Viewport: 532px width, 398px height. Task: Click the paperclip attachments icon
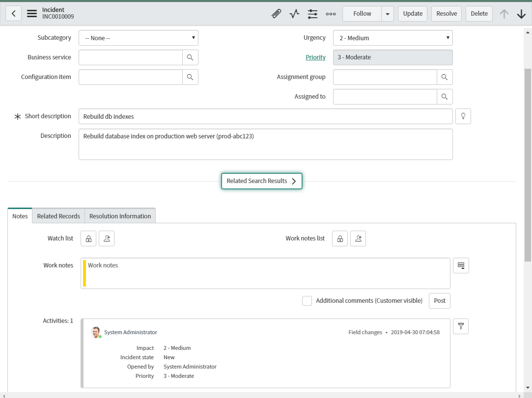tap(276, 14)
